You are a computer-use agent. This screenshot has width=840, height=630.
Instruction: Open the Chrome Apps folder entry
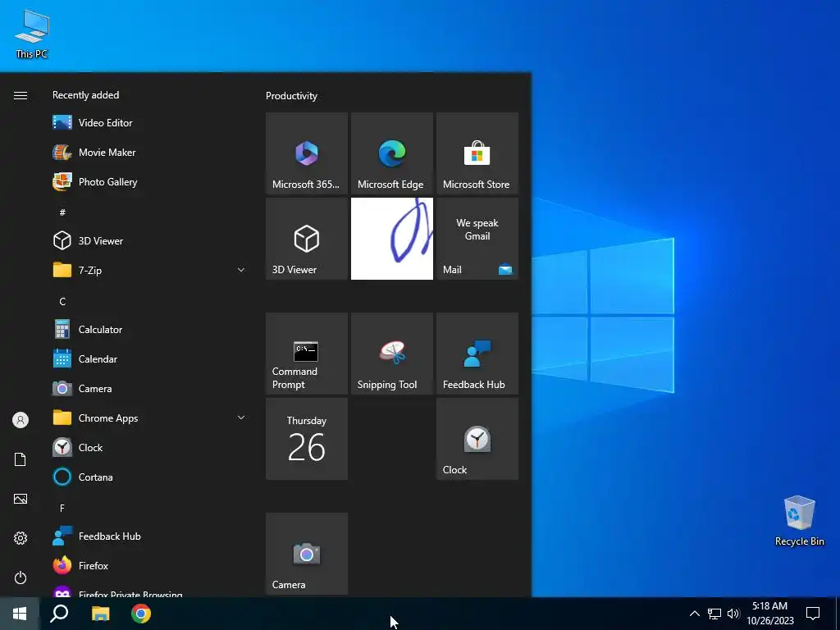[x=150, y=418]
